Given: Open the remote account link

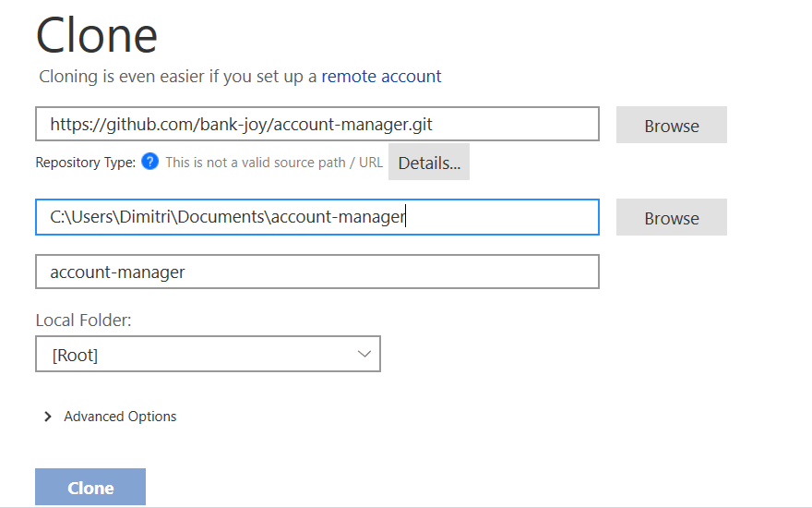Looking at the screenshot, I should point(381,77).
